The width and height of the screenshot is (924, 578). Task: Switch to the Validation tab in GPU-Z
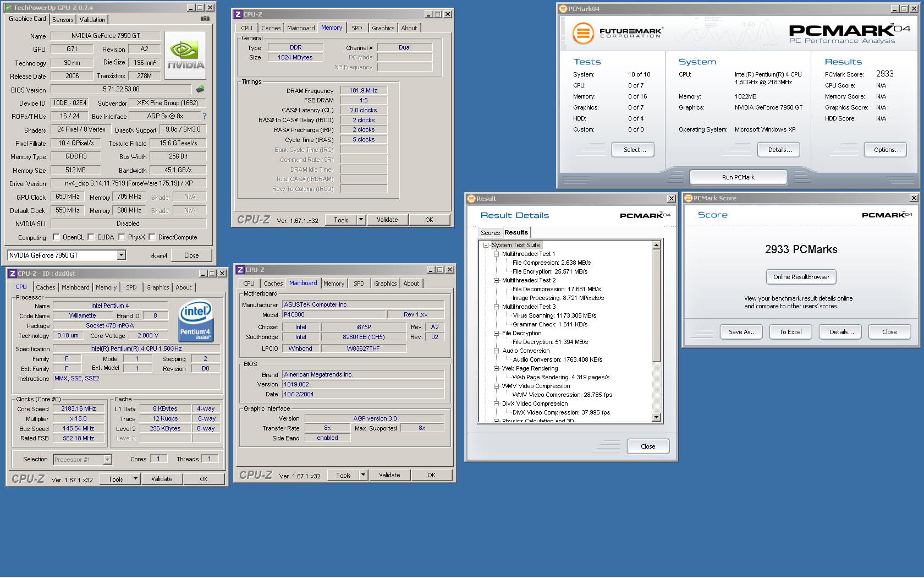(x=92, y=19)
